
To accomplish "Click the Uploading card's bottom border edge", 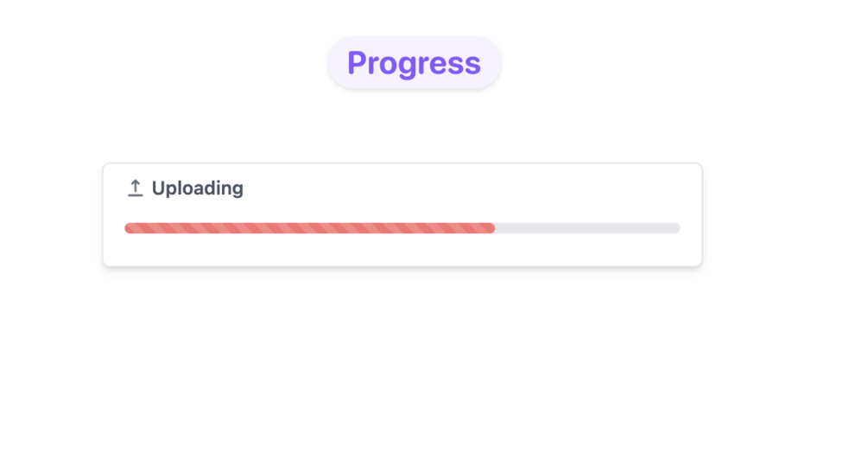I will click(x=402, y=266).
